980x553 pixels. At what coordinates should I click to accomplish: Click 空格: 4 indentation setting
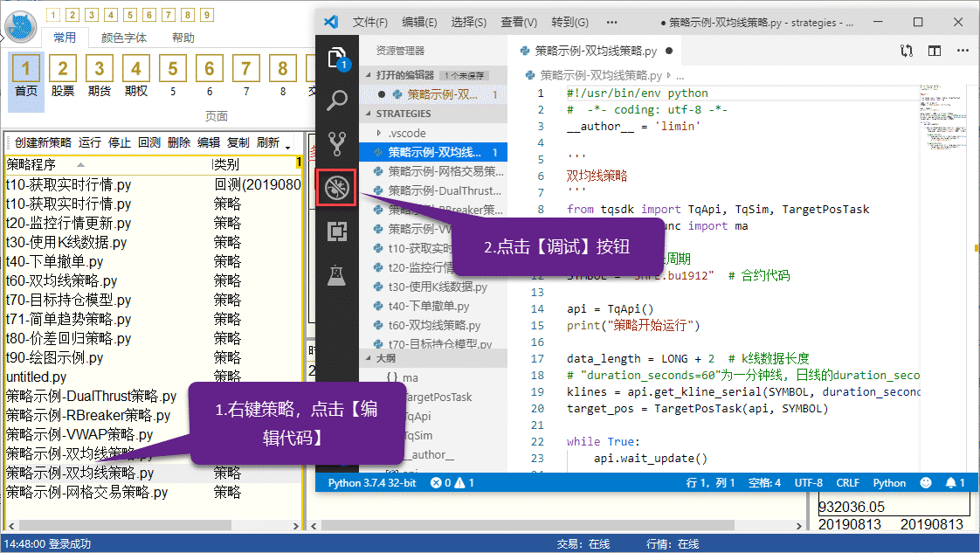coord(764,482)
